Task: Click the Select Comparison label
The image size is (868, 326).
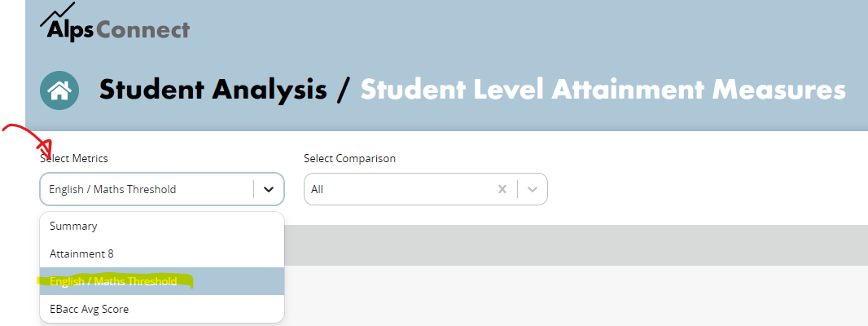Action: coord(350,159)
